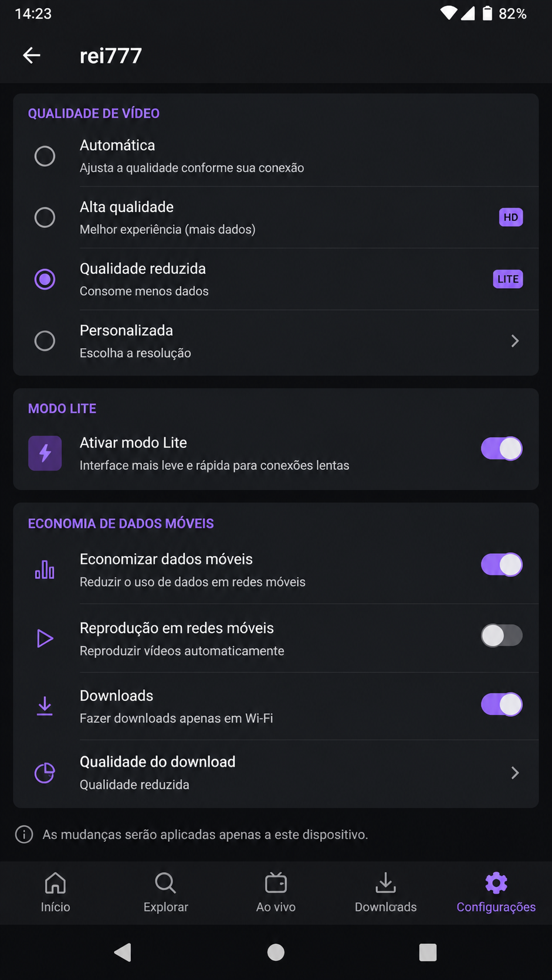Go to the Início tab

[55, 893]
